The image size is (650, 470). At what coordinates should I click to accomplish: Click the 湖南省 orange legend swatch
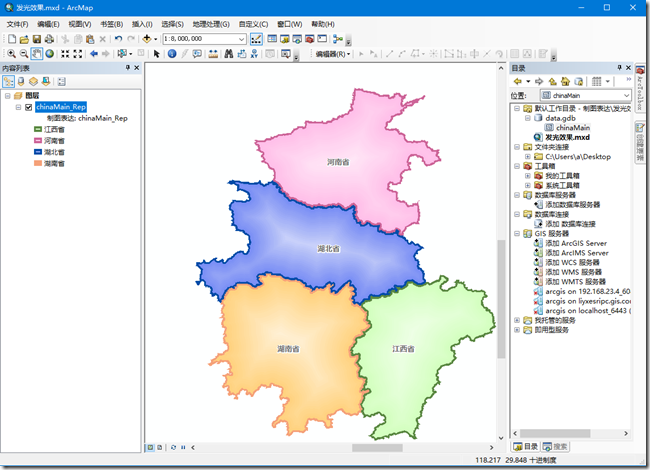pyautogui.click(x=38, y=163)
